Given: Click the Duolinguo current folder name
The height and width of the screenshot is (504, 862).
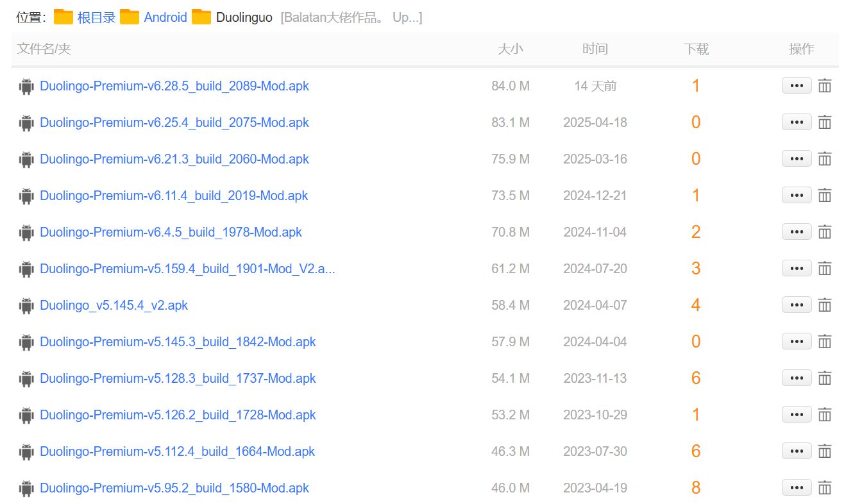Looking at the screenshot, I should pos(244,17).
